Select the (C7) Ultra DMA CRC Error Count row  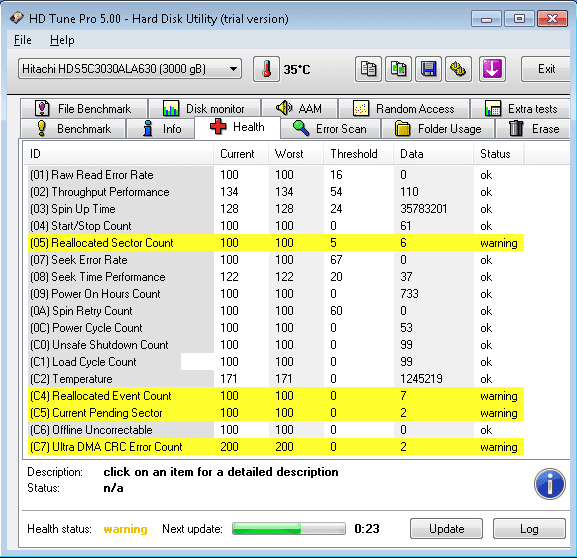pos(276,446)
